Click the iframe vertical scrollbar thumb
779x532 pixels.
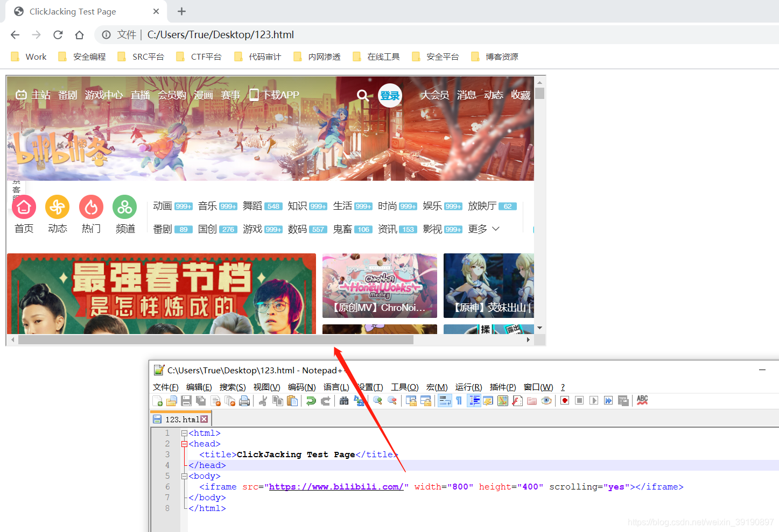pos(540,94)
